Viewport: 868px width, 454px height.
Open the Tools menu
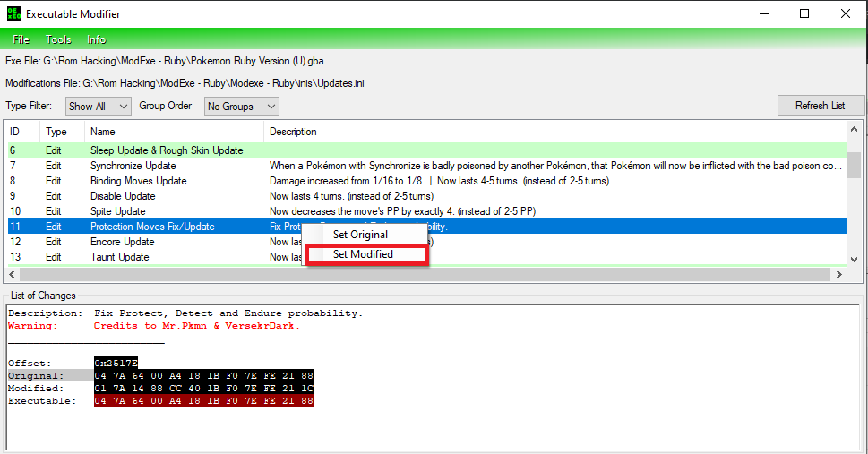[x=58, y=39]
